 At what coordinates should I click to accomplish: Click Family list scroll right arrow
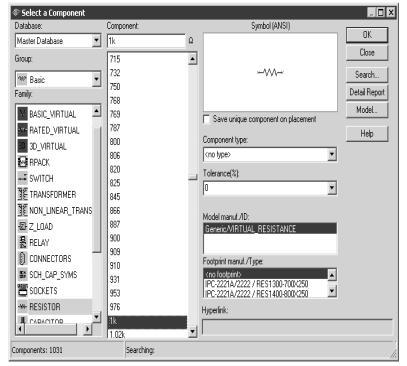point(87,329)
